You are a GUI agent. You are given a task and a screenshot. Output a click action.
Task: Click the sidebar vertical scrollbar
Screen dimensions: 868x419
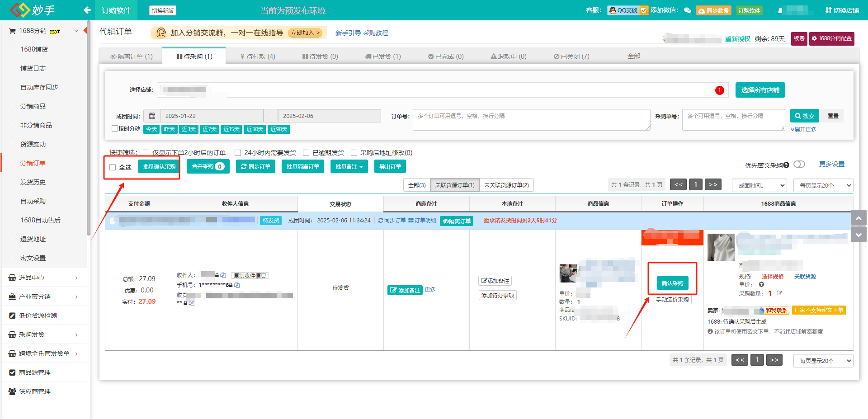coord(89,128)
